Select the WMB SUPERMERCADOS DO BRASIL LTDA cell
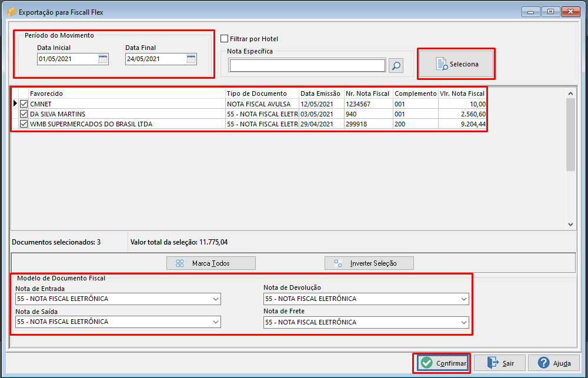Image resolution: width=588 pixels, height=378 pixels. coord(127,124)
